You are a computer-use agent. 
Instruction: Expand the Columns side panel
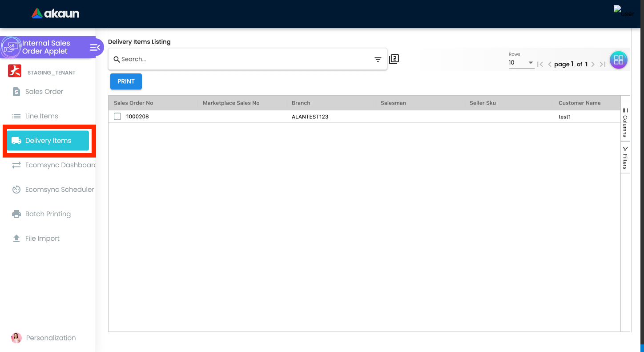(x=625, y=122)
